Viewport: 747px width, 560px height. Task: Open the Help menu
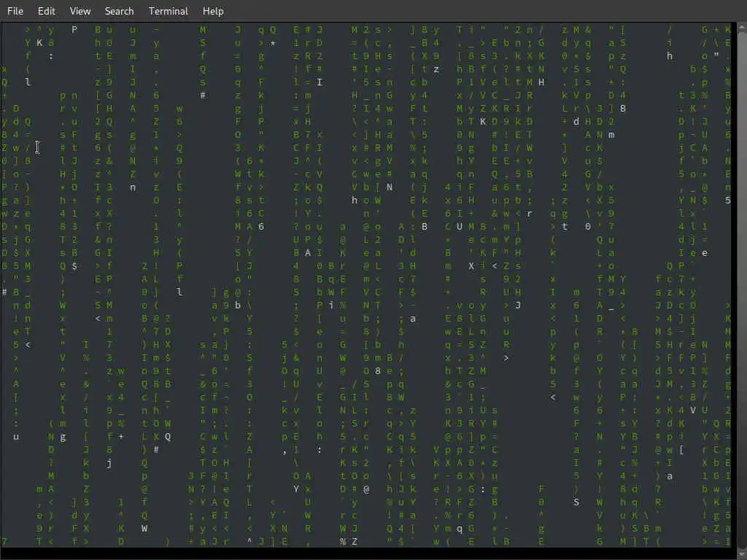213,11
